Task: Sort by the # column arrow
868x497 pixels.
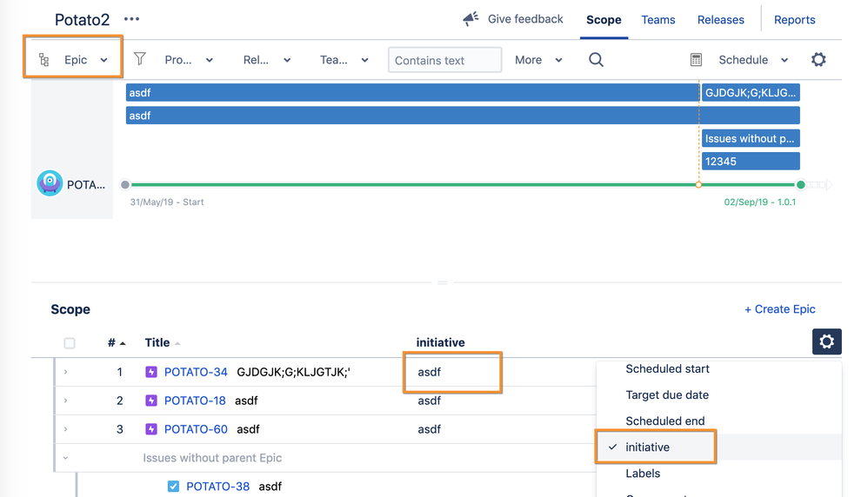Action: click(123, 343)
